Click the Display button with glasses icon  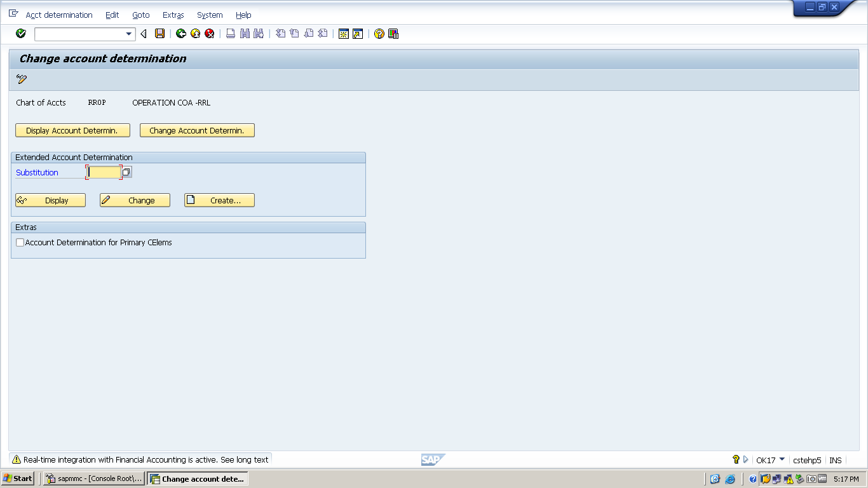point(50,200)
